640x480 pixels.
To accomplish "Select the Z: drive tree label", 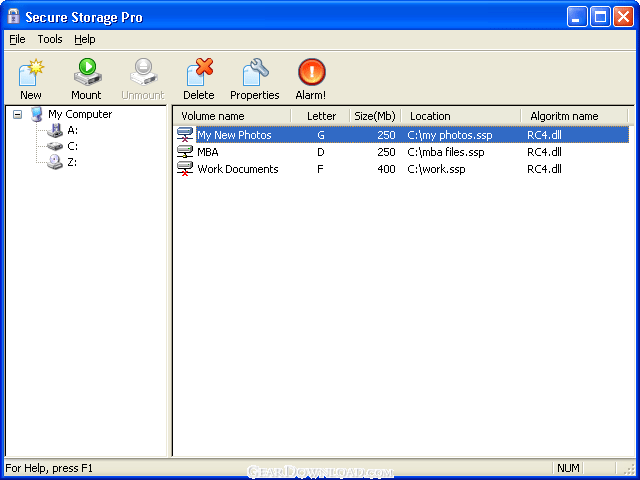I will click(72, 162).
